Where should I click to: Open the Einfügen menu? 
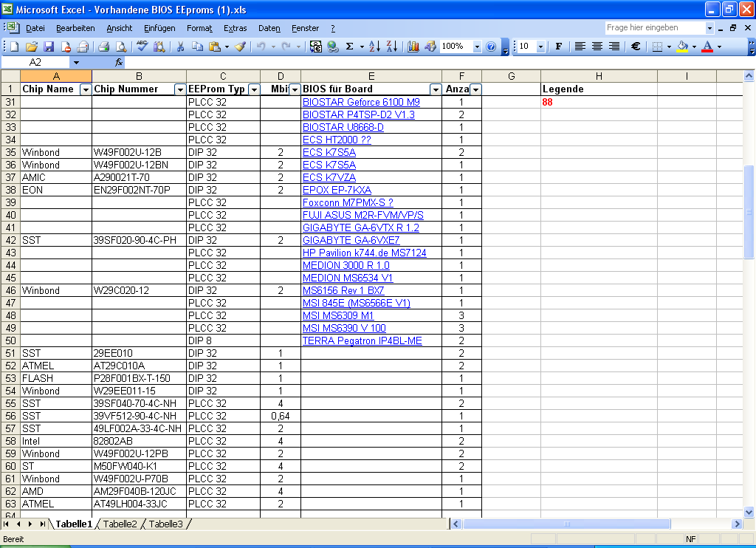[x=159, y=28]
